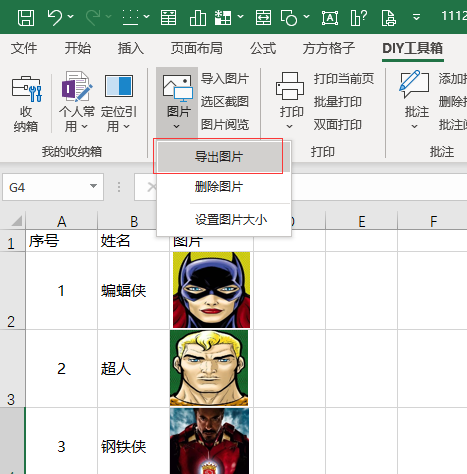Click the 图片 picture dropdown button
Screen dimensions: 467x474
(x=177, y=102)
